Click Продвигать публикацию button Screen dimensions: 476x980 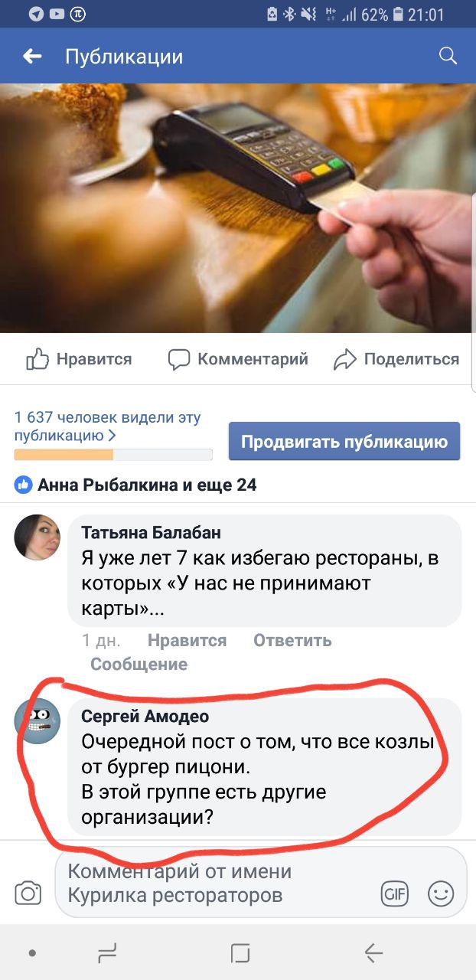click(x=344, y=442)
